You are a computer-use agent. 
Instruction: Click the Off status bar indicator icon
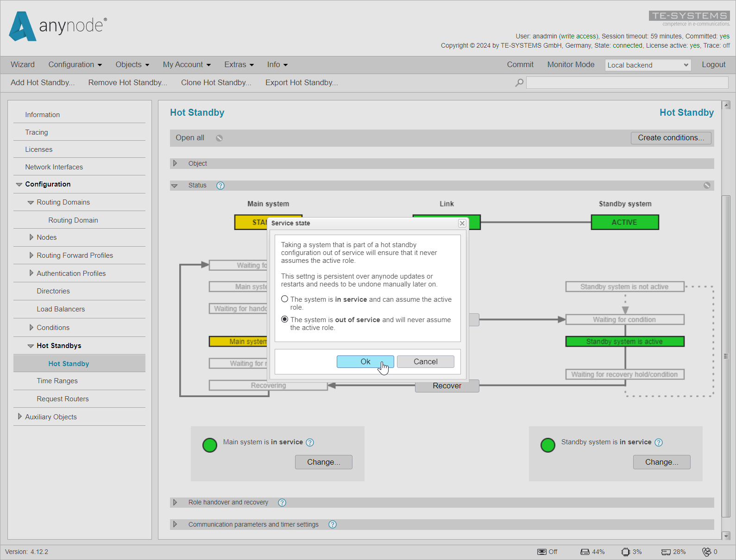(541, 552)
